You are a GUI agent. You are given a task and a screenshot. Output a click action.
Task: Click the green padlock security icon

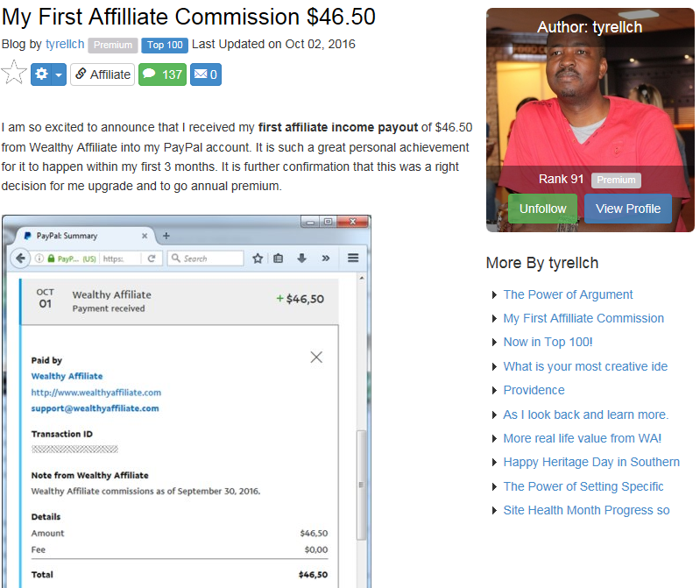[x=51, y=259]
